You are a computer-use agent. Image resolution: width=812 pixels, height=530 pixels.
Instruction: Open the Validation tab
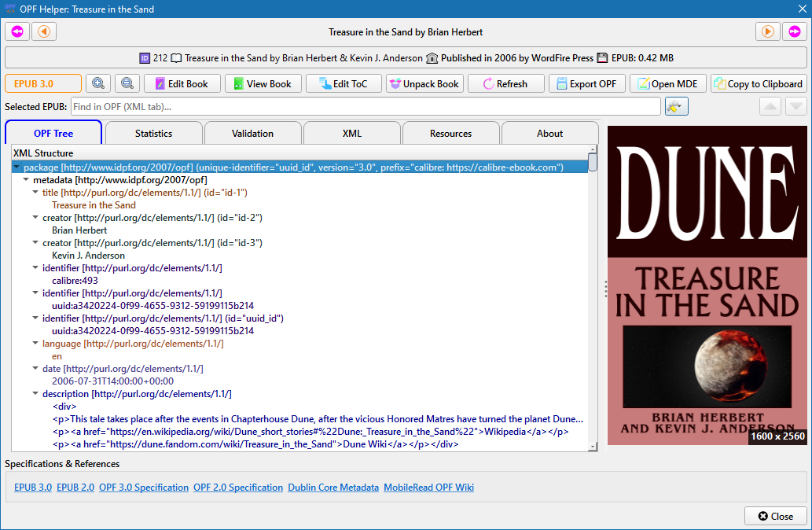click(252, 133)
